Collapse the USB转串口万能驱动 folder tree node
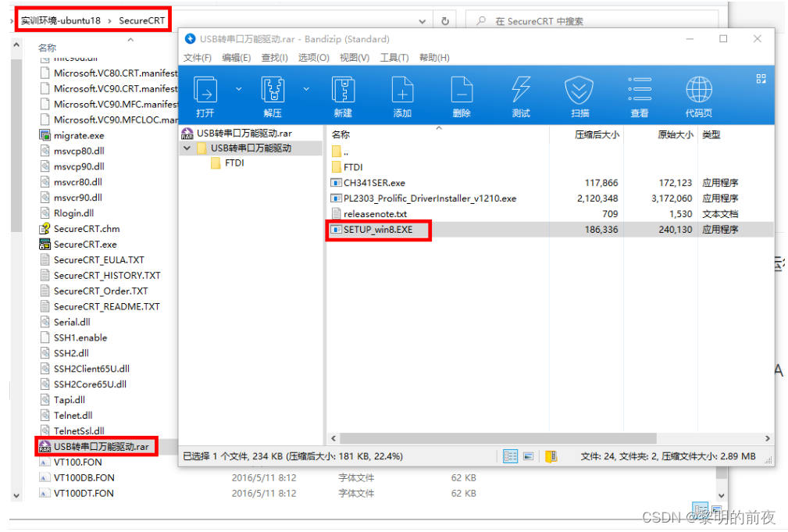 point(187,148)
